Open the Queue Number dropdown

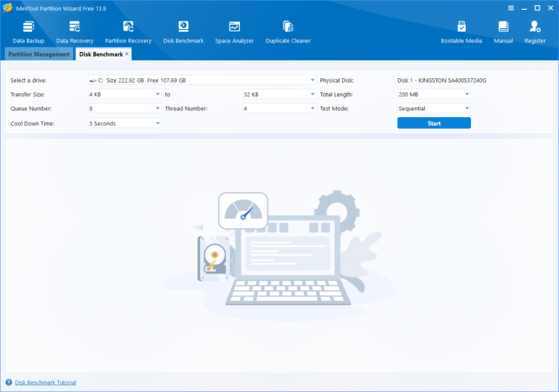click(x=124, y=108)
